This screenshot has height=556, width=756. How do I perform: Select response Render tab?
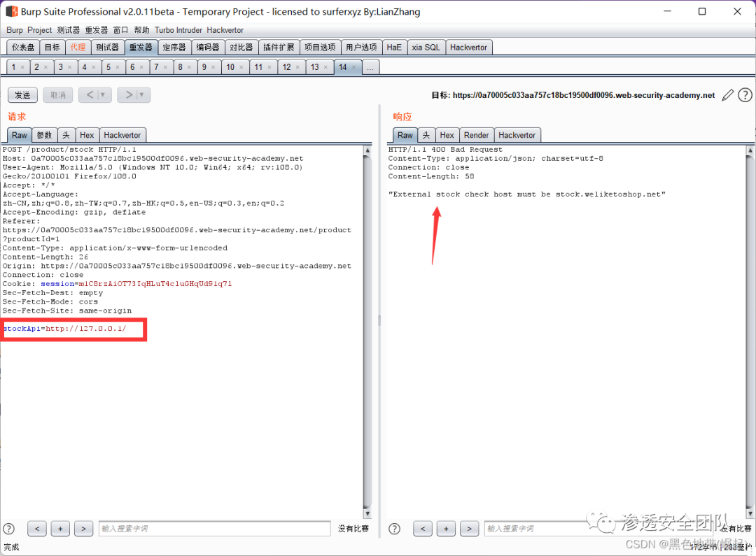click(477, 136)
